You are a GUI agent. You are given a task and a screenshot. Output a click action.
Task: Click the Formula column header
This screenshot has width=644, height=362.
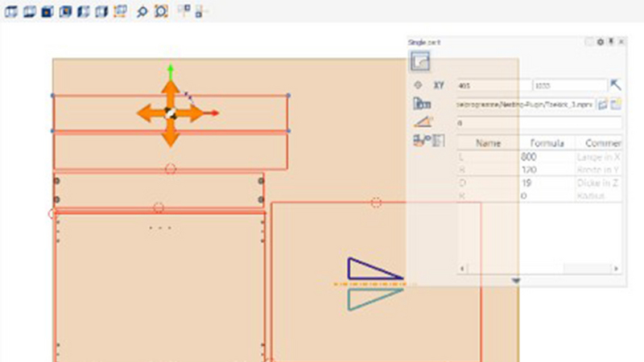[547, 143]
